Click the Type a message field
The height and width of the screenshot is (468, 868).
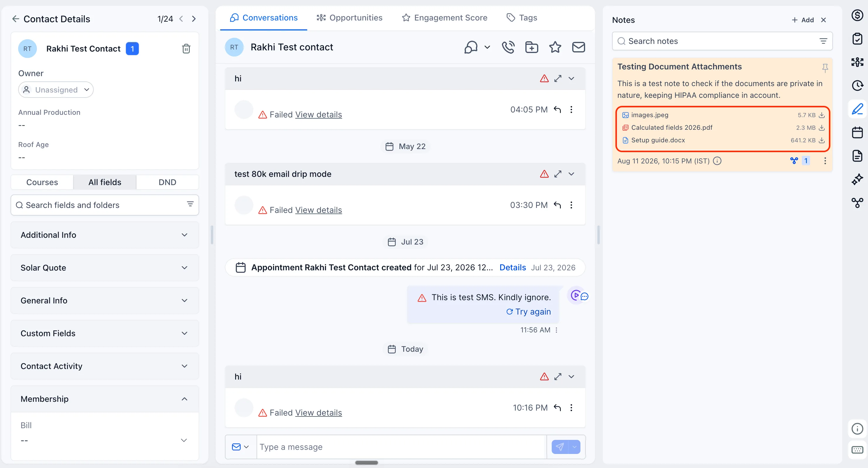[401, 447]
